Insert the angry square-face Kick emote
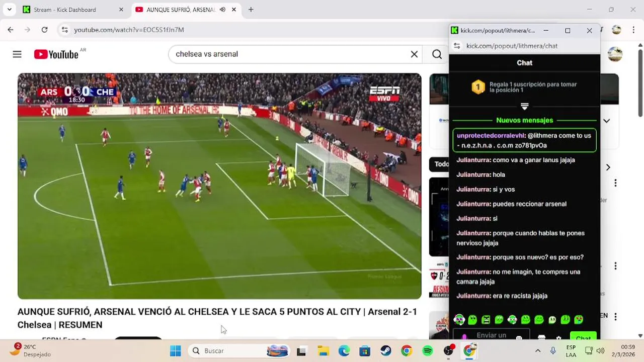Viewport: 644px width, 362px height. coord(486,319)
